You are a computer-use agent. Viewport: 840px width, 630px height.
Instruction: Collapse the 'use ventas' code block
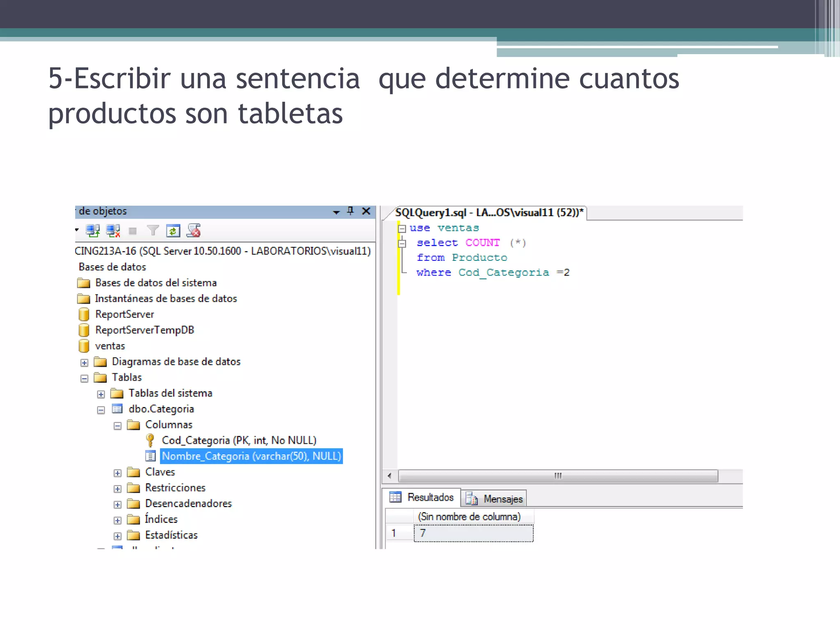coord(402,229)
